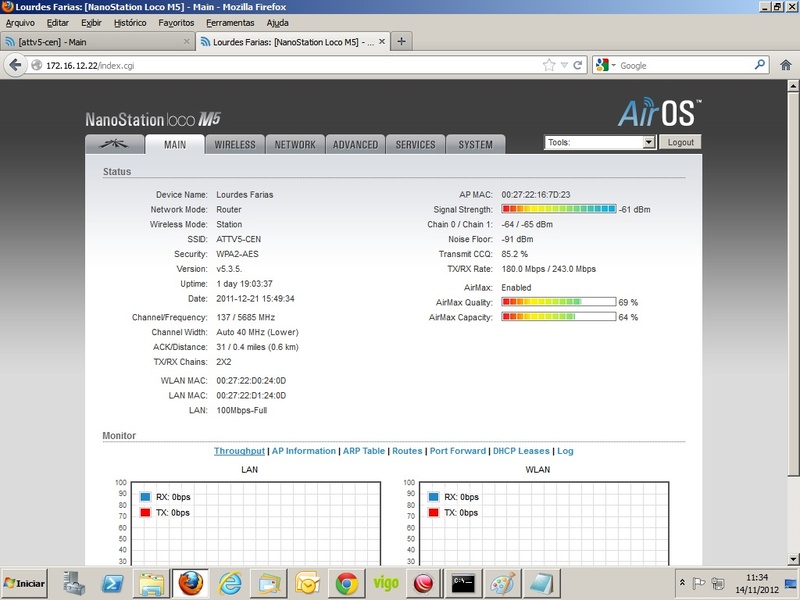
Task: Open Google Chrome from the taskbar
Action: tap(346, 583)
